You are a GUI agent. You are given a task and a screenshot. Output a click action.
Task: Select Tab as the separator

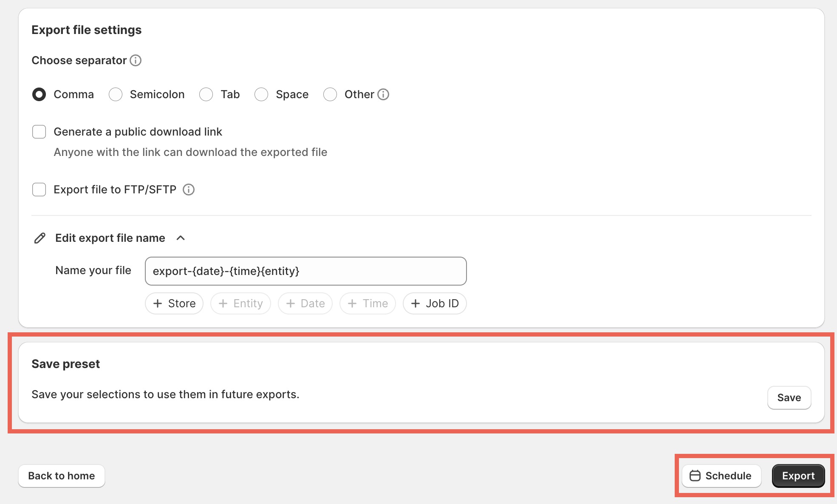206,94
